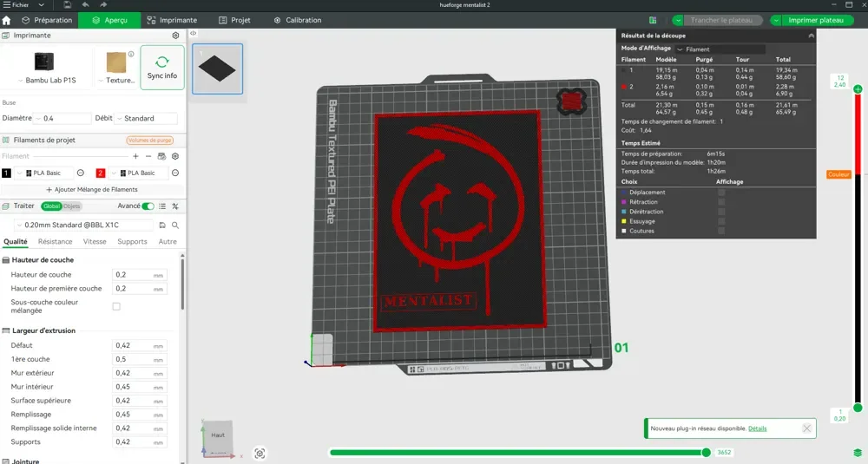Open the Fichier menu dropdown arrow

pyautogui.click(x=41, y=5)
